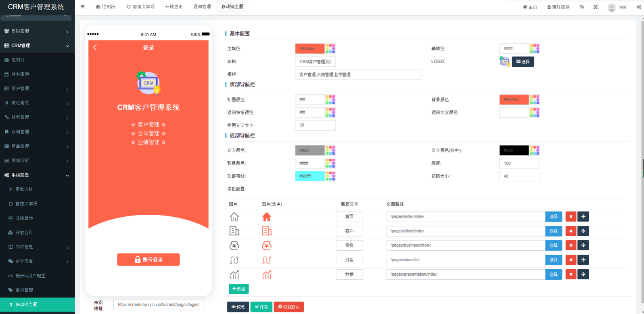The image size is (644, 314).
Task: Open 审批流程 in the sidebar
Action: 24,189
